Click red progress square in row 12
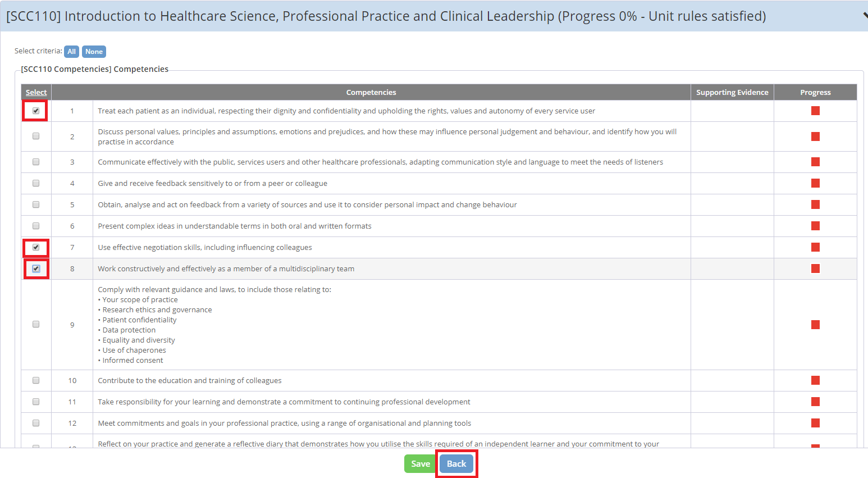 coord(815,423)
